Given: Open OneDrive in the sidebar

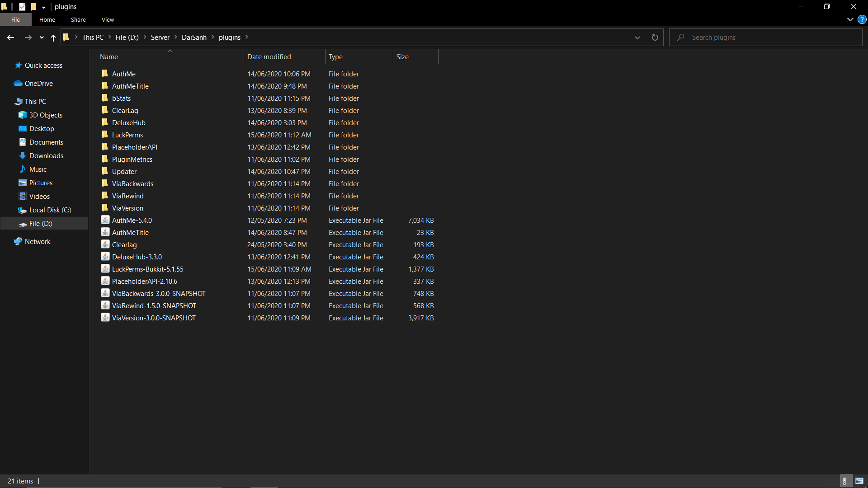Looking at the screenshot, I should tap(38, 83).
